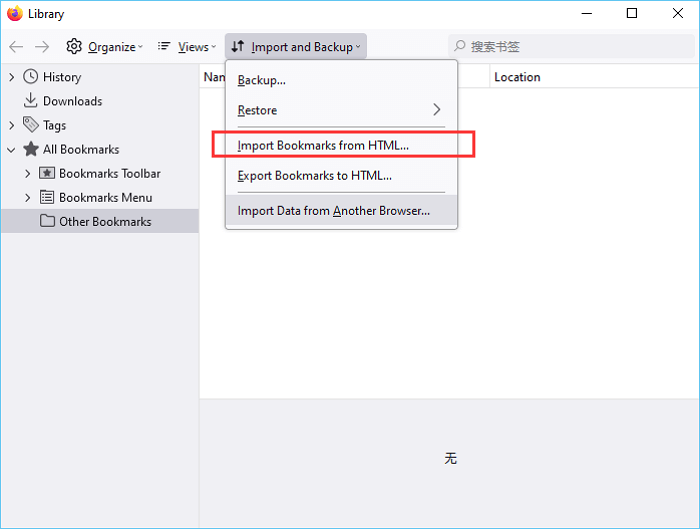Viewport: 700px width, 529px height.
Task: Select the Bookmarks Menu entry
Action: click(100, 197)
